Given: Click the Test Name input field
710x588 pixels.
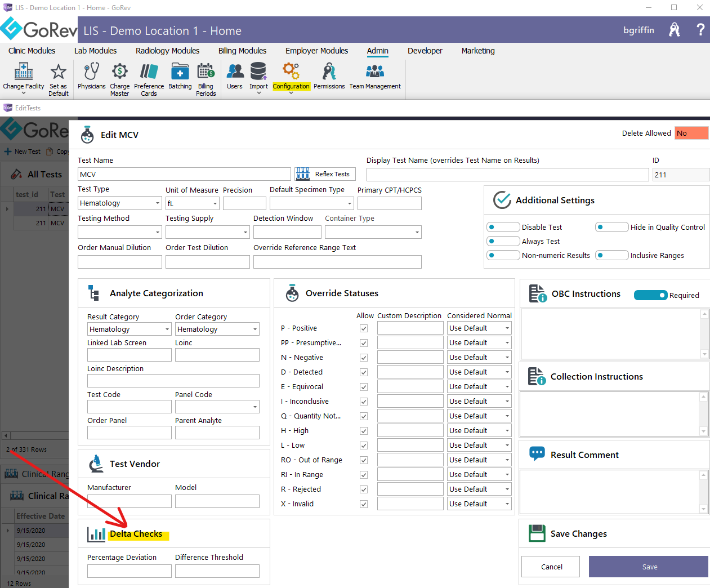Looking at the screenshot, I should pos(184,174).
